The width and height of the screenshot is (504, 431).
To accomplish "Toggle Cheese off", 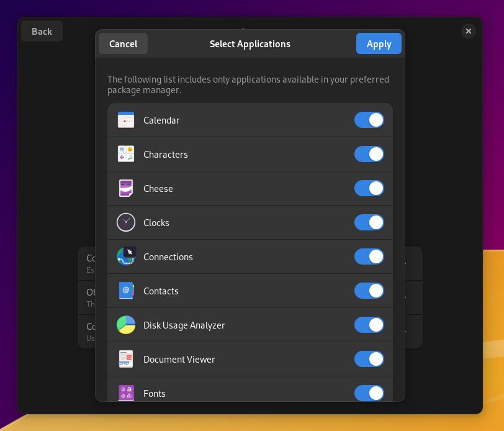I will [369, 188].
